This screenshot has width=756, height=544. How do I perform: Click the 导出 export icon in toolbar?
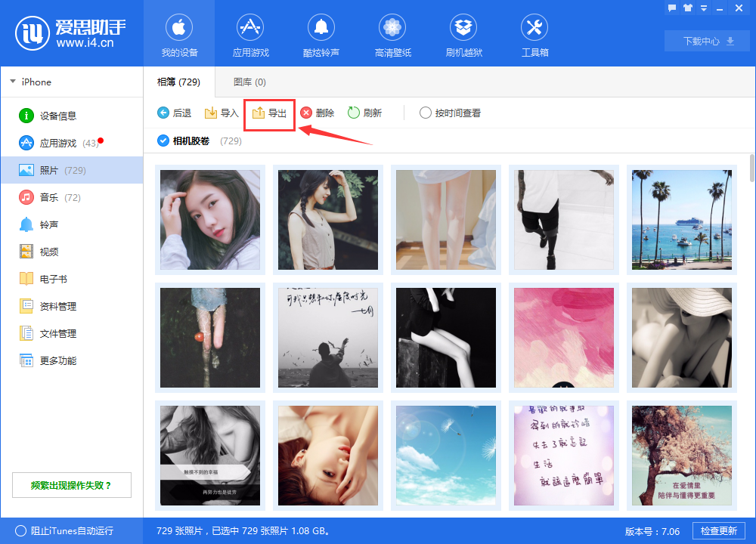(259, 113)
